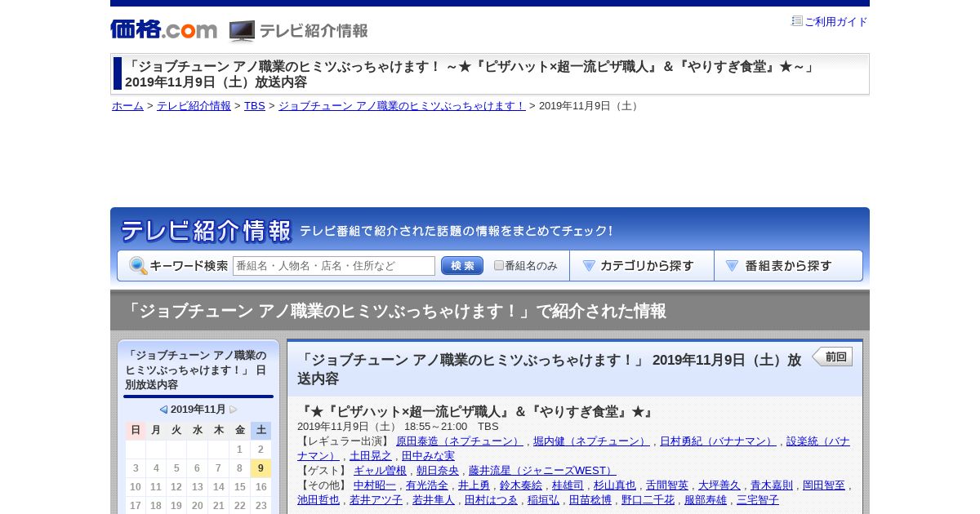
Task: Click the magnifying glass keyword search icon
Action: [x=138, y=266]
